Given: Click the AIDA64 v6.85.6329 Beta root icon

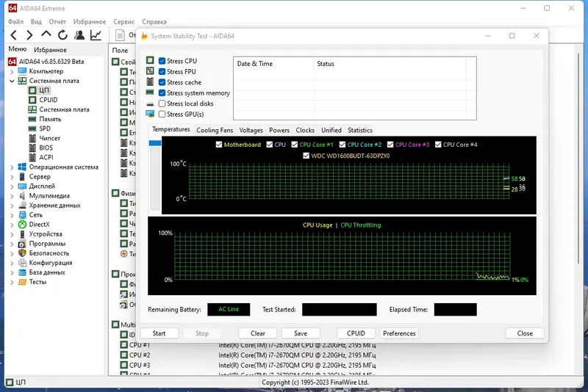Looking at the screenshot, I should point(12,62).
